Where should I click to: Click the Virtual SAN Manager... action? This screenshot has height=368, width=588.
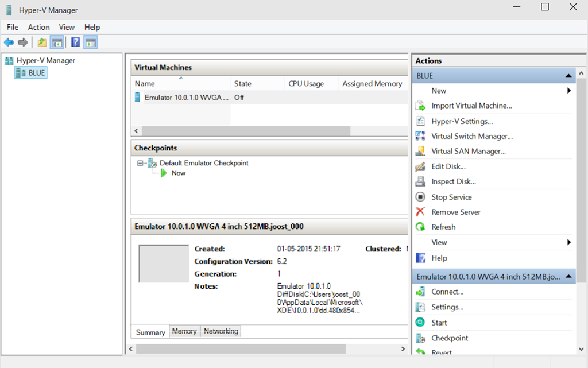(469, 152)
